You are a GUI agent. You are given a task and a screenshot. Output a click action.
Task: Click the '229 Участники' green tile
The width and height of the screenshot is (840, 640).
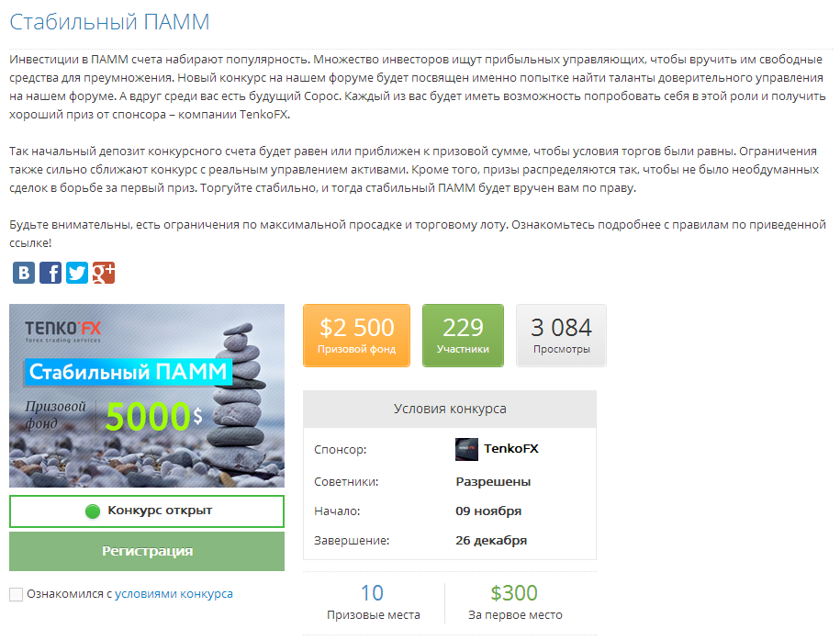click(x=463, y=335)
